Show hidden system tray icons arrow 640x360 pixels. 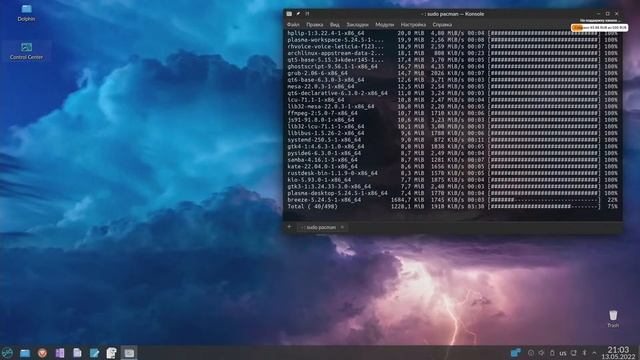594,353
